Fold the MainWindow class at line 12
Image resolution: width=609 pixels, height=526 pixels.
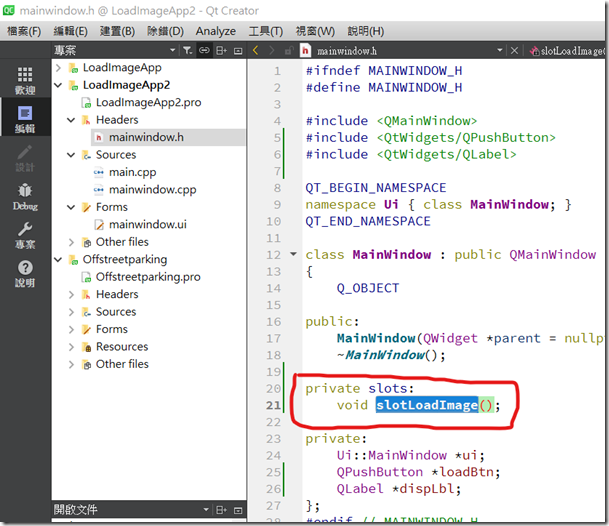[x=293, y=255]
